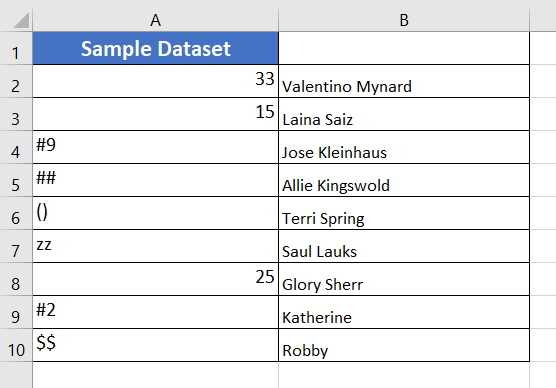Select the Katherine cell

tap(404, 312)
